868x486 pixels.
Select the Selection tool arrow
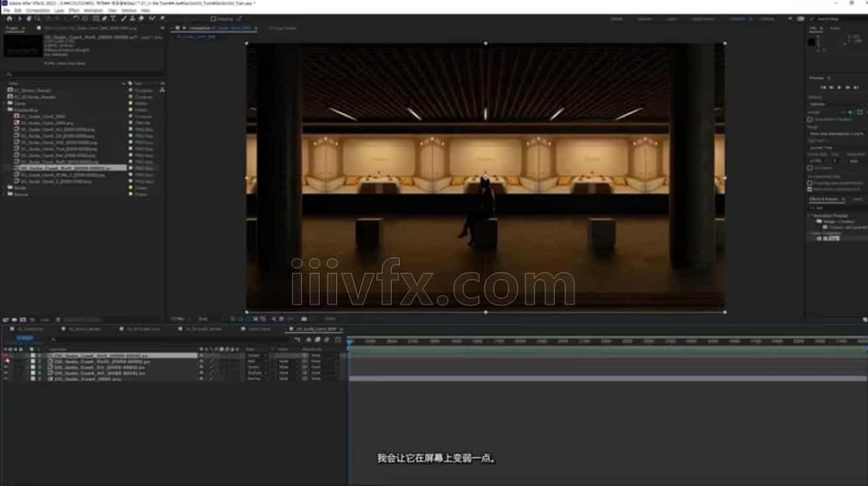[20, 19]
